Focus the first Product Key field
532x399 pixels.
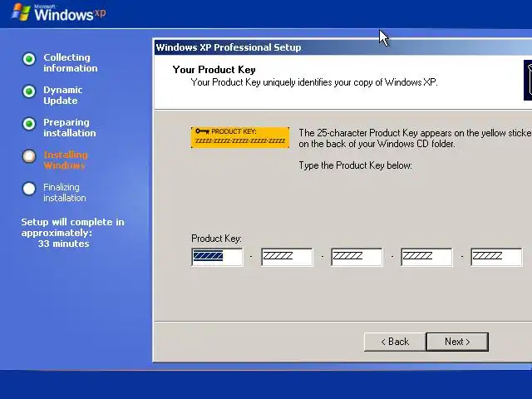coord(217,257)
